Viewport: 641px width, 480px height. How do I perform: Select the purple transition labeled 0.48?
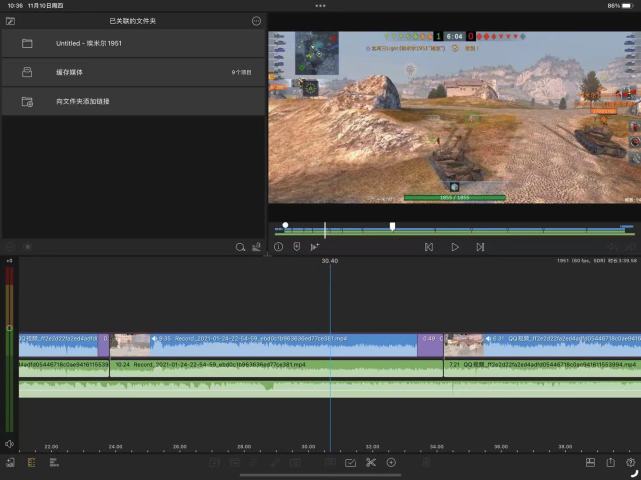[430, 345]
